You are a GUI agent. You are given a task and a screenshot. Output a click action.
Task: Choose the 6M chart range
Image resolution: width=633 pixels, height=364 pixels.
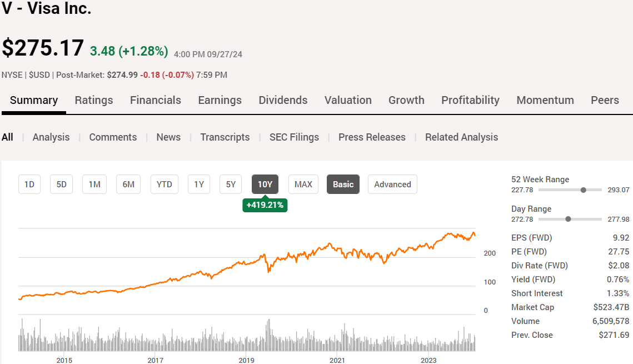[128, 185]
